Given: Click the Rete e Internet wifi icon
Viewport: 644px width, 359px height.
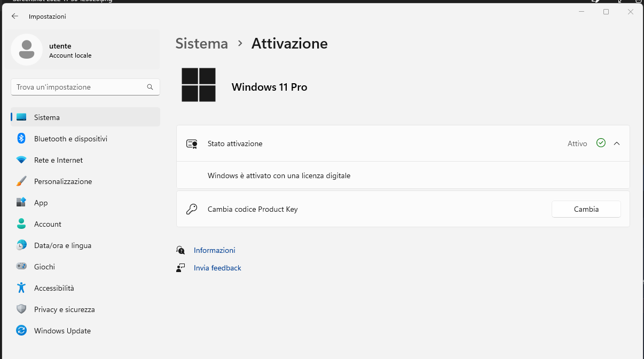Looking at the screenshot, I should click(21, 160).
